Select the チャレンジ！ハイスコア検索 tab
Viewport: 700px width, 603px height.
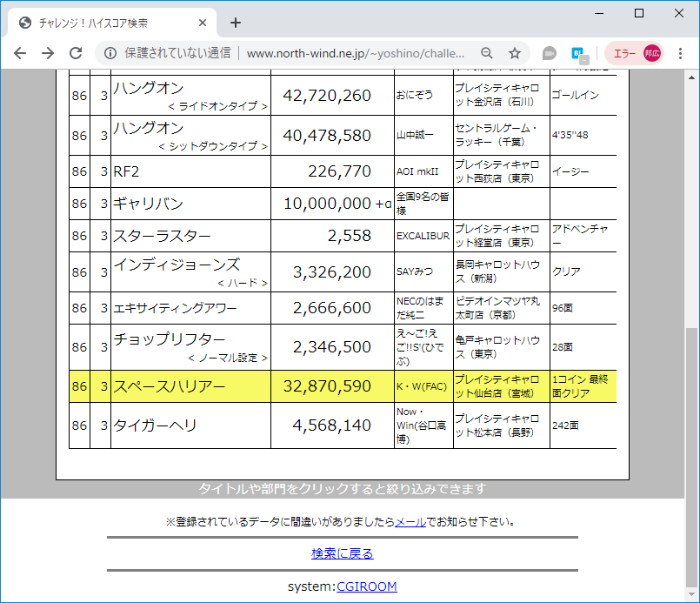click(104, 23)
